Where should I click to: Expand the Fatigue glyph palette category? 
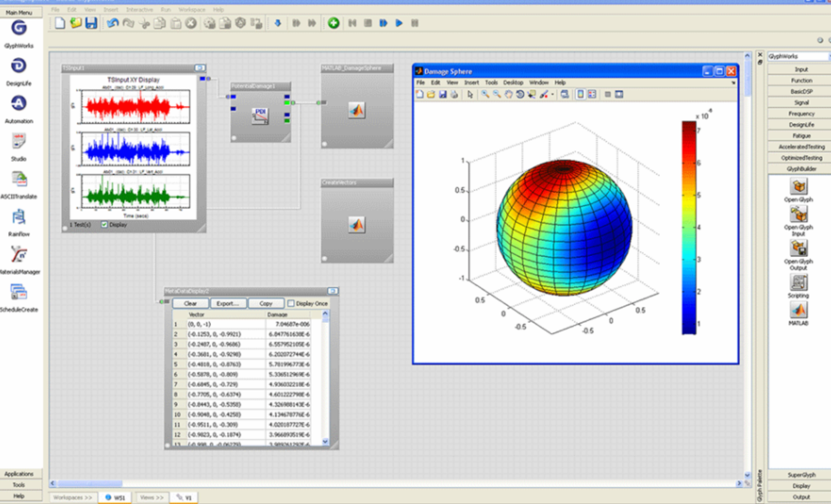801,136
